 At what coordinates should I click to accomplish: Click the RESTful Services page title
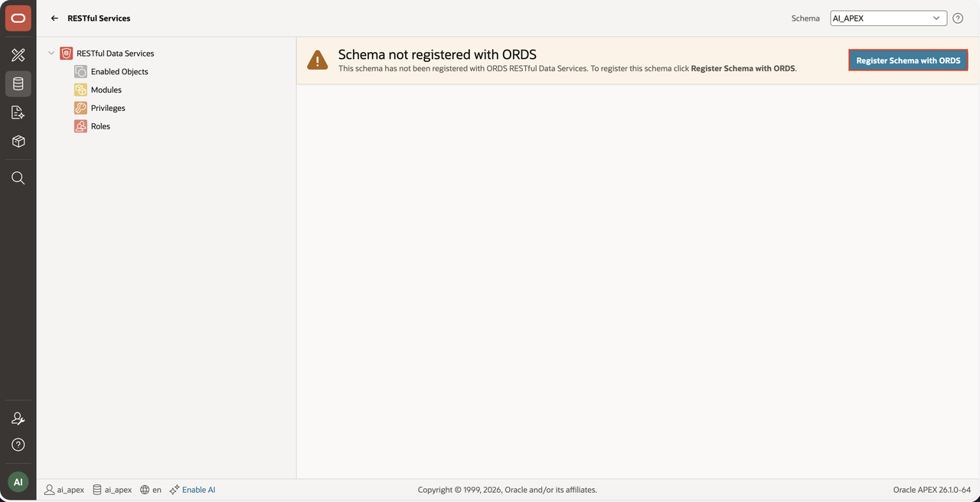[x=99, y=18]
